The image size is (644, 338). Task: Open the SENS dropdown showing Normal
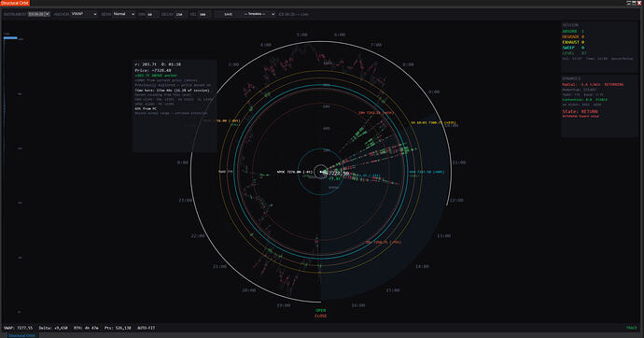coord(123,14)
